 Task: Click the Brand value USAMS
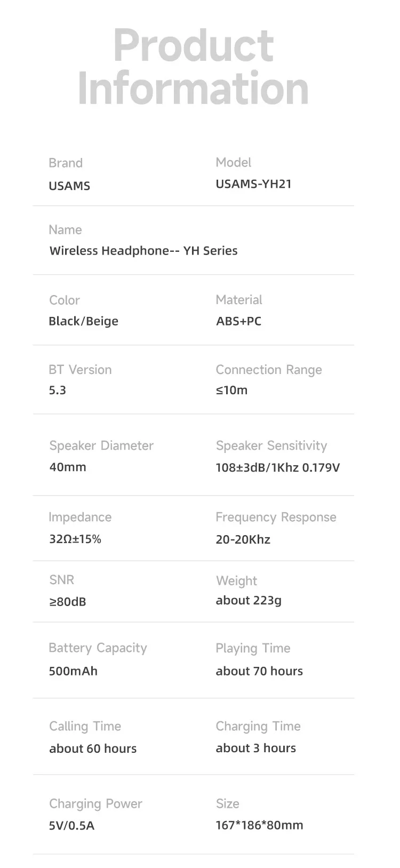pyautogui.click(x=69, y=186)
